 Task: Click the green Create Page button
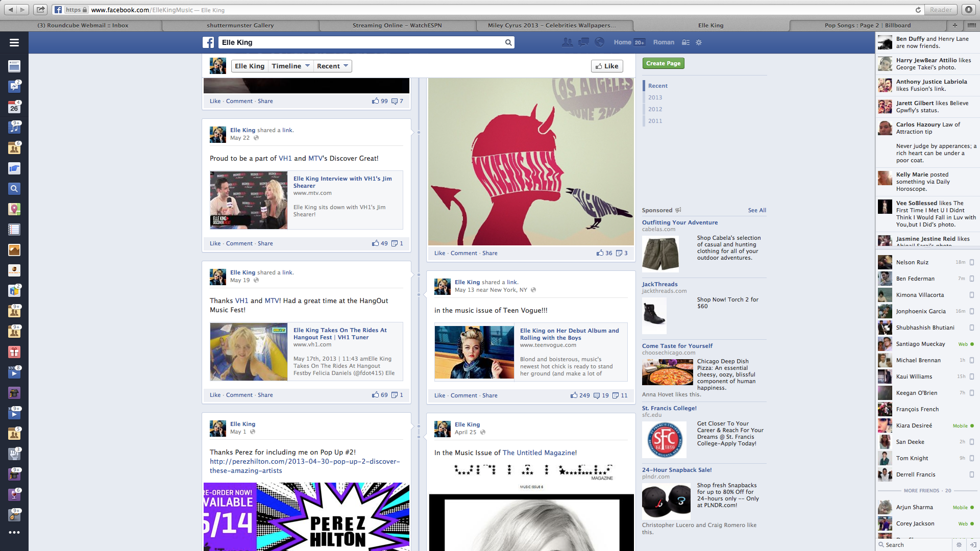point(663,63)
